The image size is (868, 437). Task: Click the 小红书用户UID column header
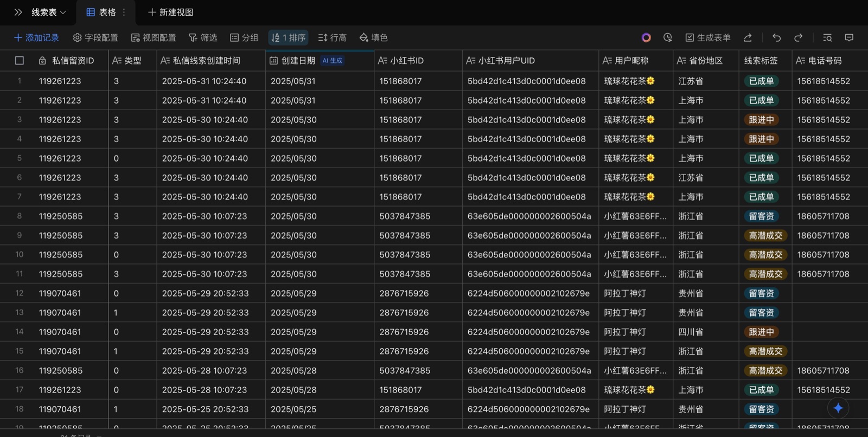point(531,61)
